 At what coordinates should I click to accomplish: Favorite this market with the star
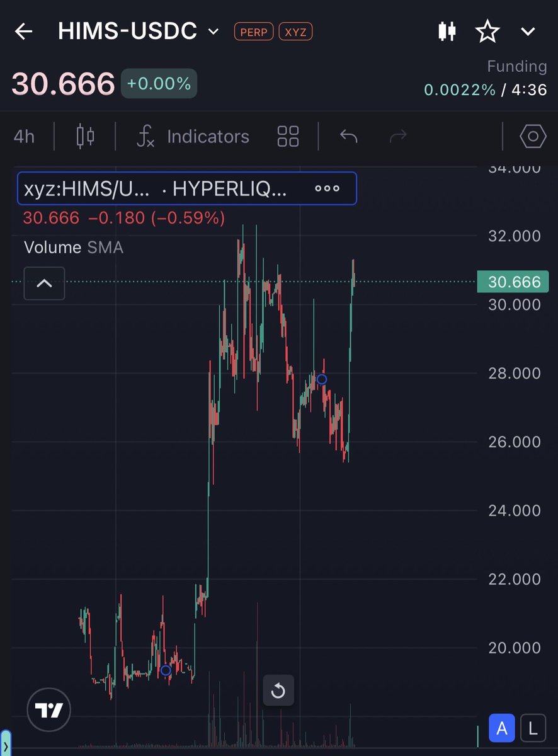[x=487, y=31]
